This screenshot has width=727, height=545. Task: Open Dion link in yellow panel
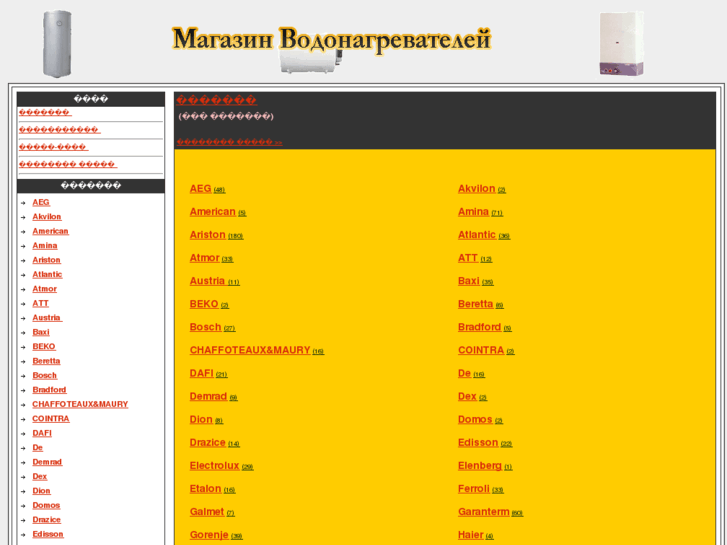tap(206, 420)
